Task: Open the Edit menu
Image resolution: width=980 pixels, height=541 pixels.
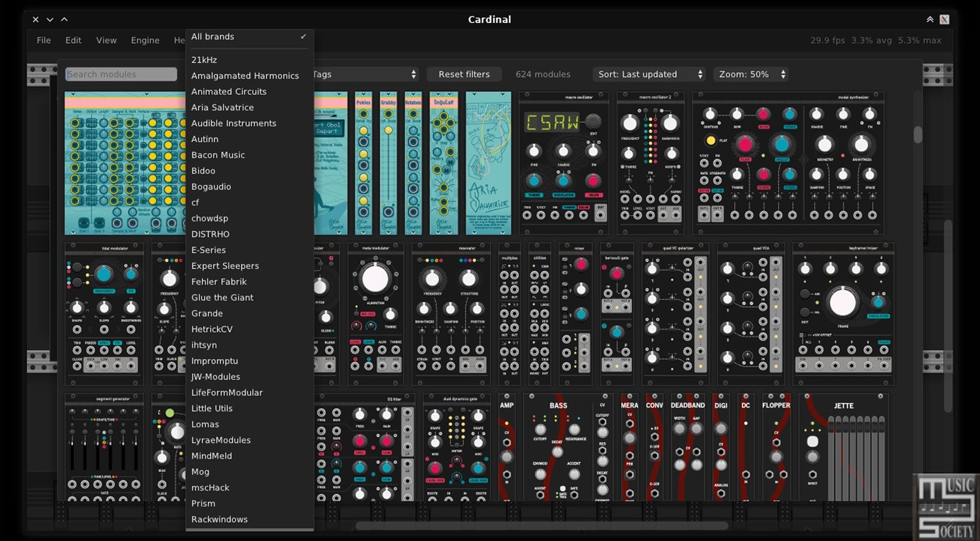Action: click(x=73, y=40)
